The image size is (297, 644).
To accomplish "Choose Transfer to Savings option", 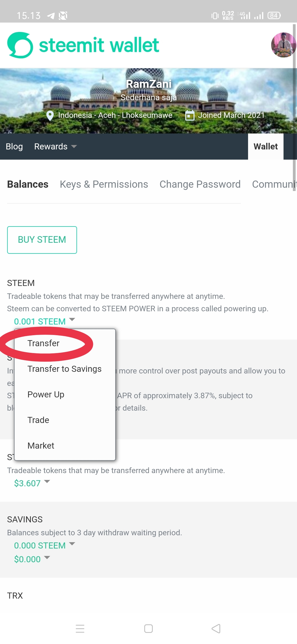I will [x=64, y=369].
